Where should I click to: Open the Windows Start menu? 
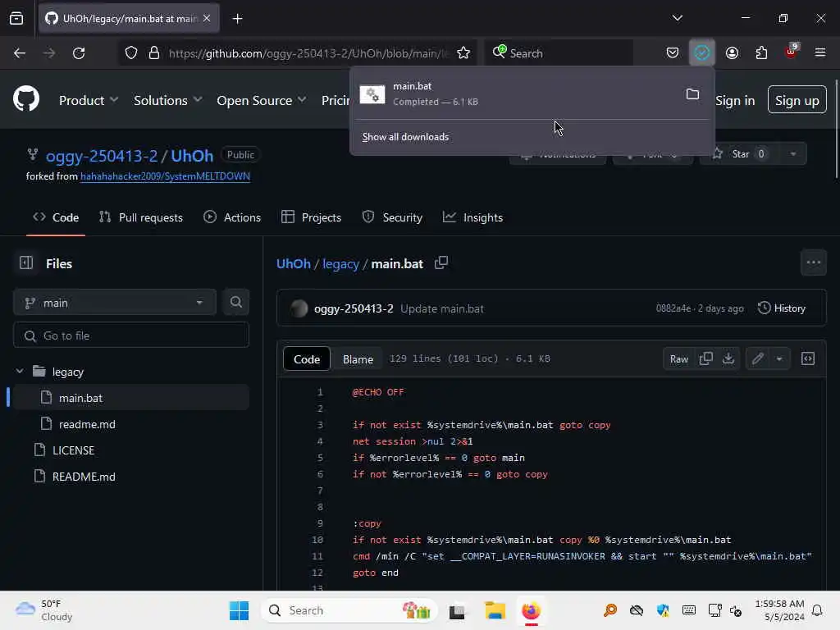(x=239, y=610)
